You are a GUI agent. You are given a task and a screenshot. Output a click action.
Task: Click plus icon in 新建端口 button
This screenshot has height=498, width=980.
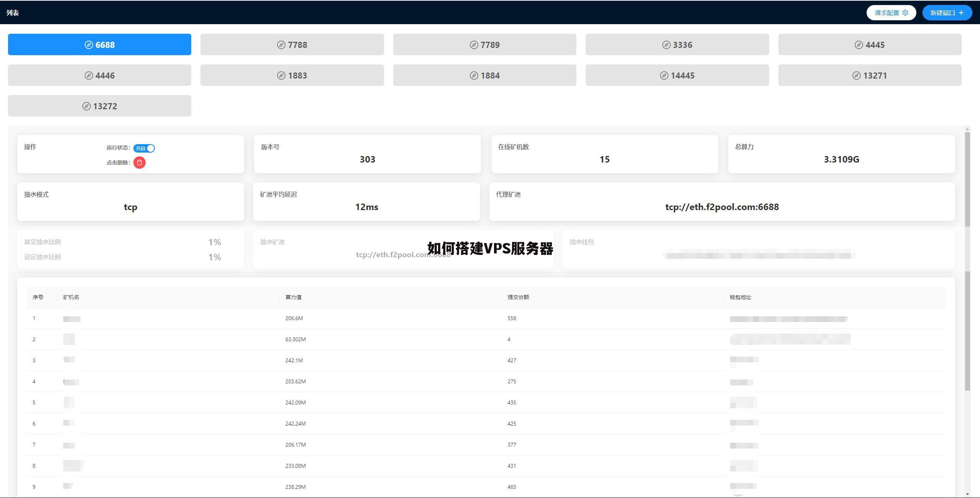[x=961, y=13]
